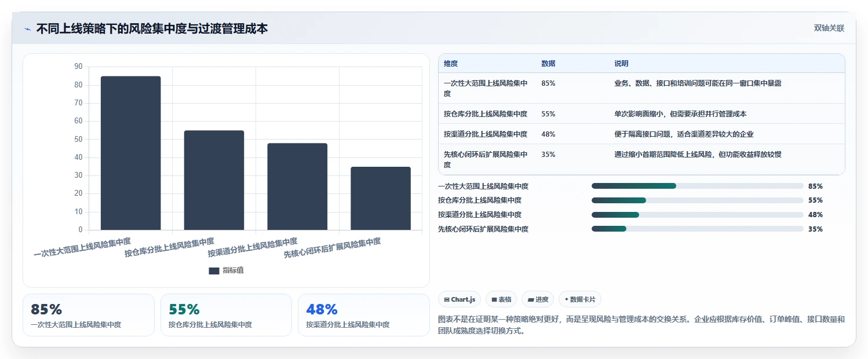Click the lightning icon beside the title
The image size is (868, 359).
pyautogui.click(x=27, y=29)
